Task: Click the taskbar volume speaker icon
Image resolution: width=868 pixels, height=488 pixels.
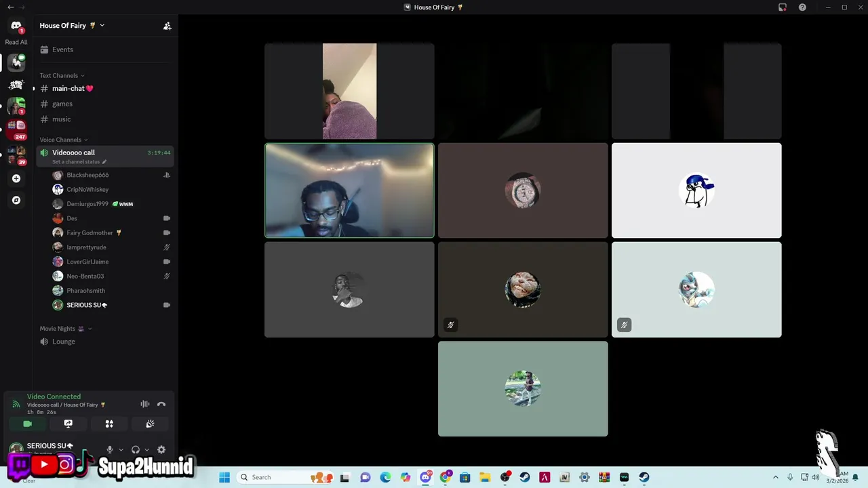Action: (x=815, y=477)
